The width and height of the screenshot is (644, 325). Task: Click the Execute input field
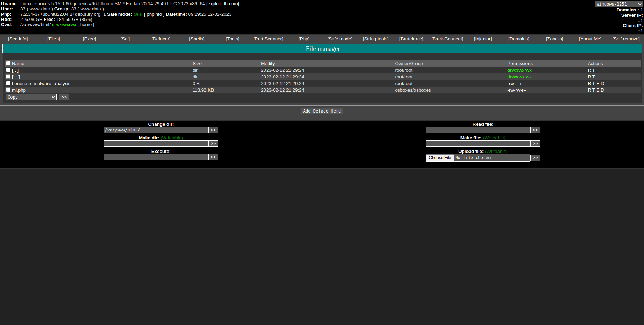(x=156, y=157)
